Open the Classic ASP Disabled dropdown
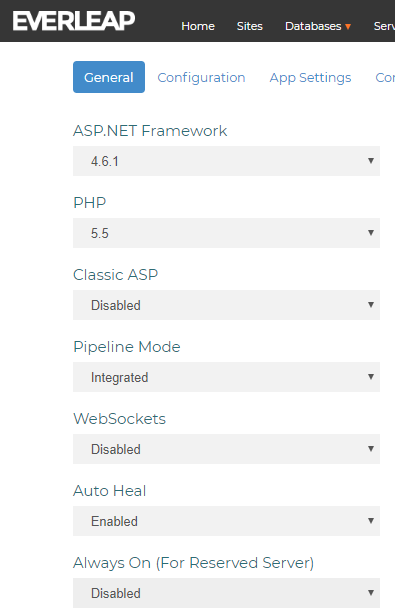The width and height of the screenshot is (395, 615). [x=226, y=305]
